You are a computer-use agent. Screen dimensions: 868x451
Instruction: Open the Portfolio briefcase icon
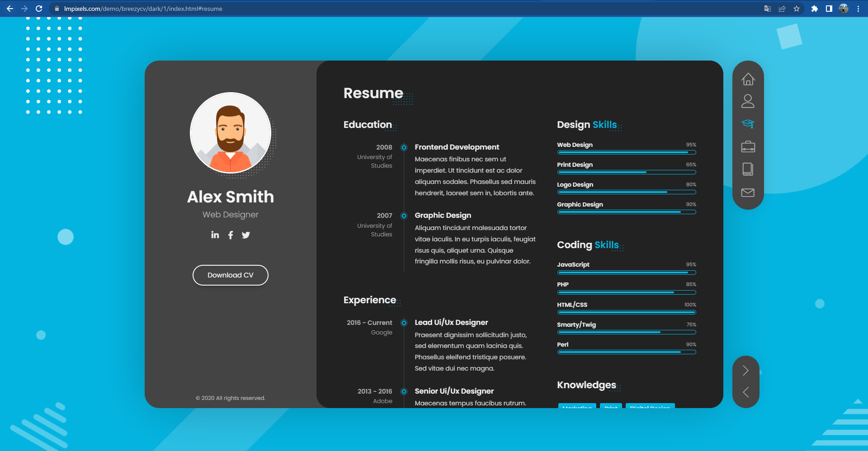[x=748, y=146]
